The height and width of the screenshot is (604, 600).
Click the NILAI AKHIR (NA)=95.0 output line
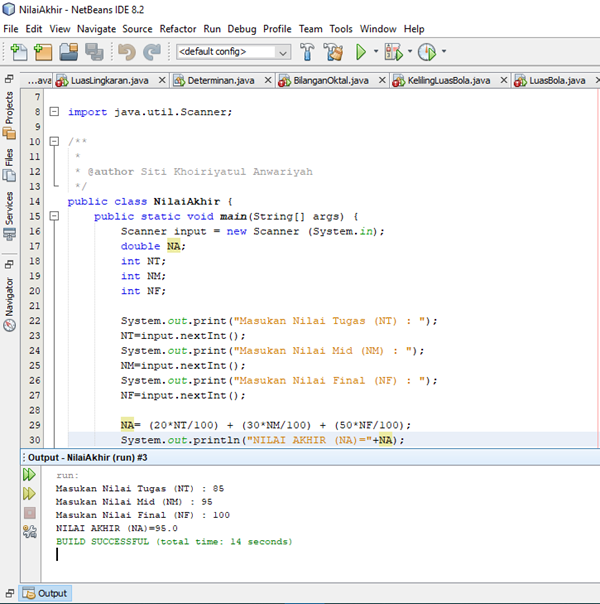[x=117, y=528]
